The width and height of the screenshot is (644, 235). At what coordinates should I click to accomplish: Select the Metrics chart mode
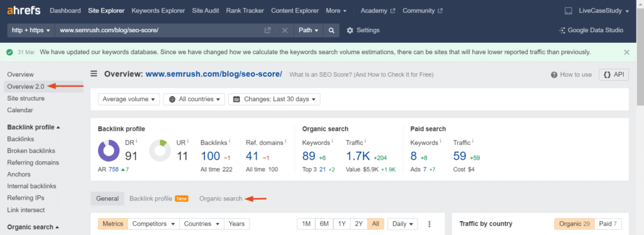click(x=113, y=224)
